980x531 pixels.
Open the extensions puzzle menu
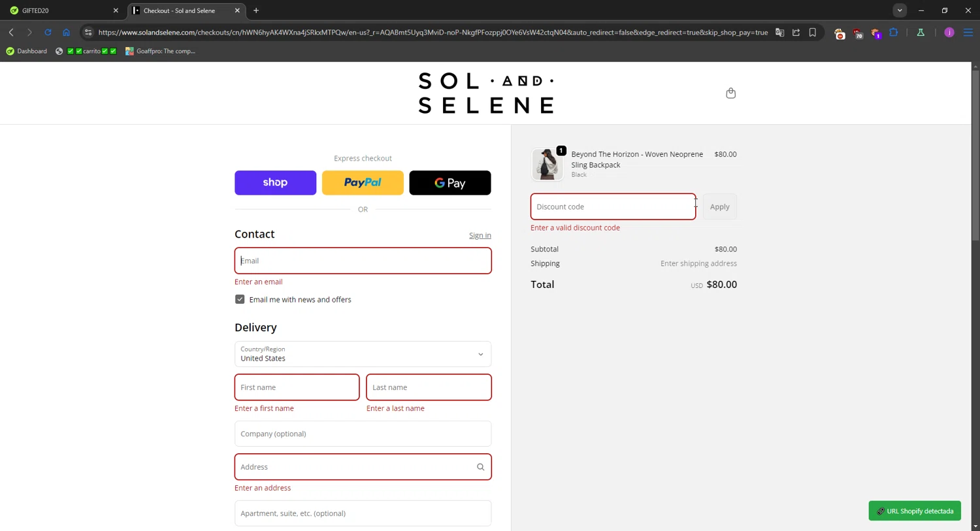pos(894,32)
